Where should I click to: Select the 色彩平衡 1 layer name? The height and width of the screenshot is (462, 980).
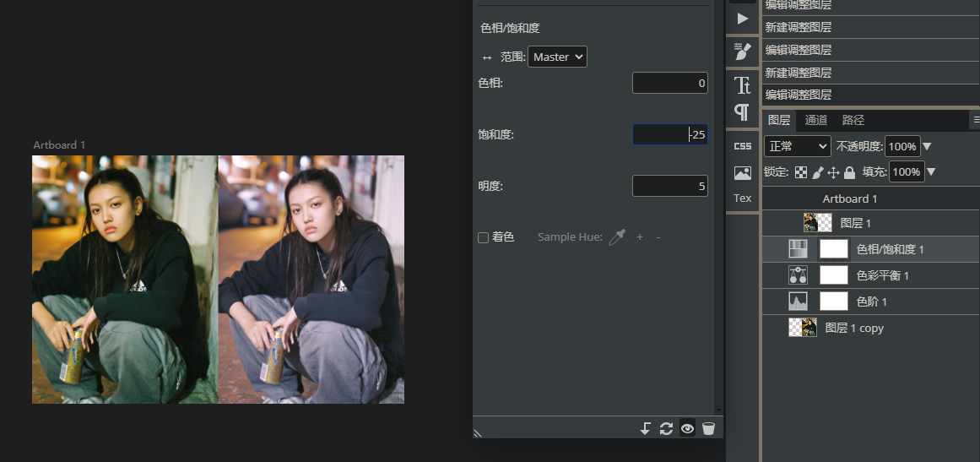click(x=882, y=275)
